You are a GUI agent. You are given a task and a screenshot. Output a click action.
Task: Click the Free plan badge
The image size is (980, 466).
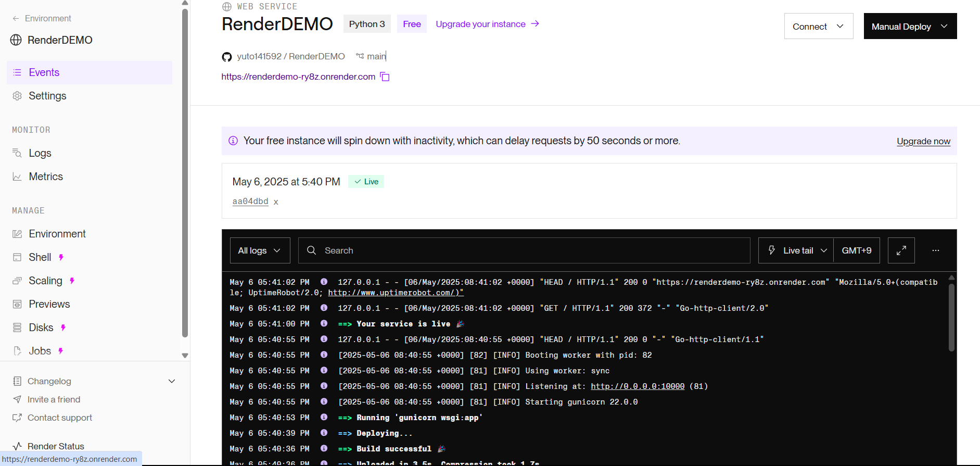click(412, 24)
